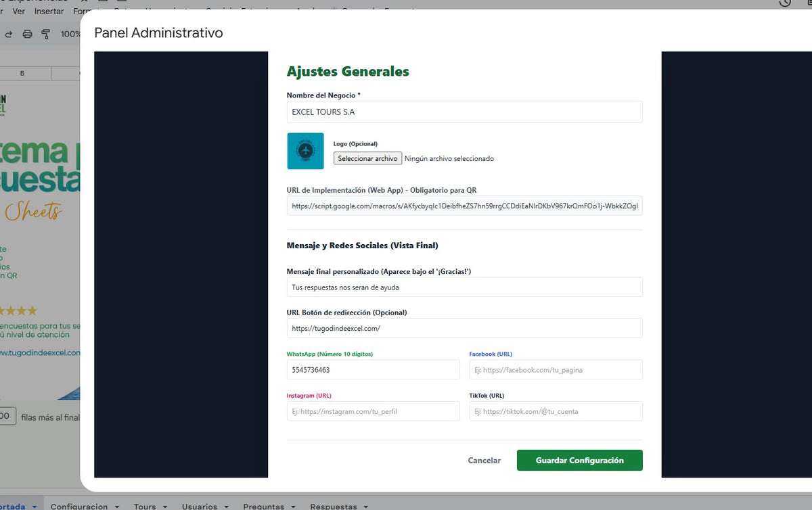This screenshot has height=510, width=812.
Task: Click the redo arrow in Sheets toolbar
Action: point(8,34)
